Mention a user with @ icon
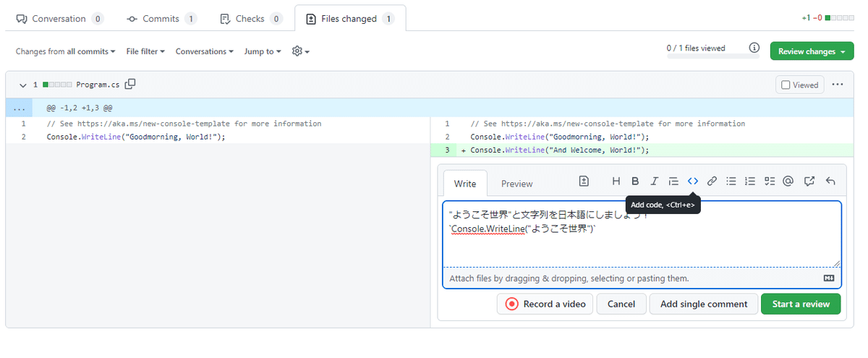The image size is (868, 358). (x=788, y=182)
